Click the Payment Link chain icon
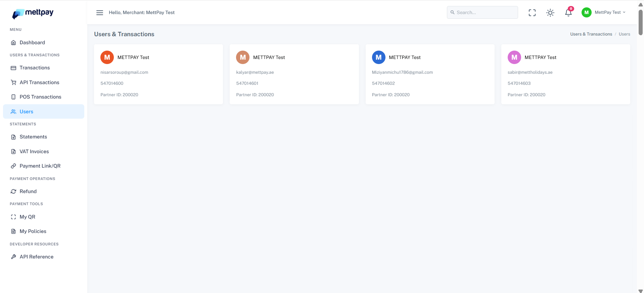The height and width of the screenshot is (293, 644). (13, 166)
